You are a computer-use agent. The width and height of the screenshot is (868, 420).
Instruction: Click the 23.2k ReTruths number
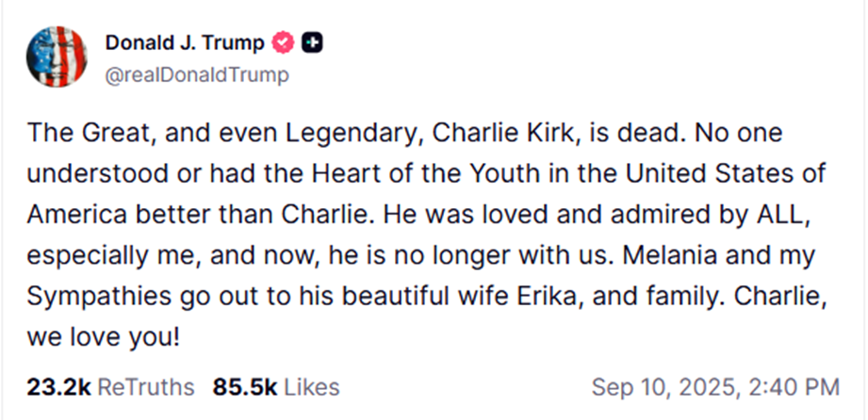[58, 386]
